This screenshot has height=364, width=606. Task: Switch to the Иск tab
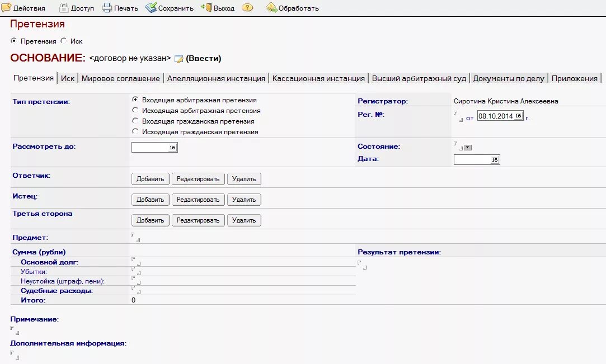click(68, 78)
